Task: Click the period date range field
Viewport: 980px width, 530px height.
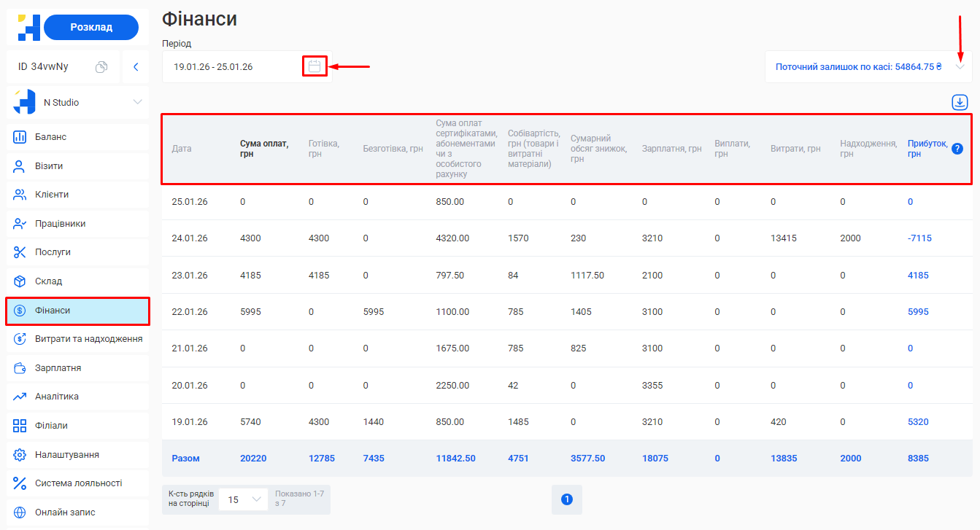Action: (234, 67)
